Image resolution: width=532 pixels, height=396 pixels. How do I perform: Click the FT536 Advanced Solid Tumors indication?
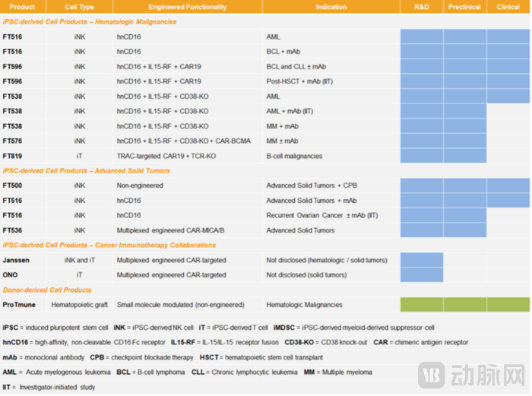pyautogui.click(x=300, y=230)
